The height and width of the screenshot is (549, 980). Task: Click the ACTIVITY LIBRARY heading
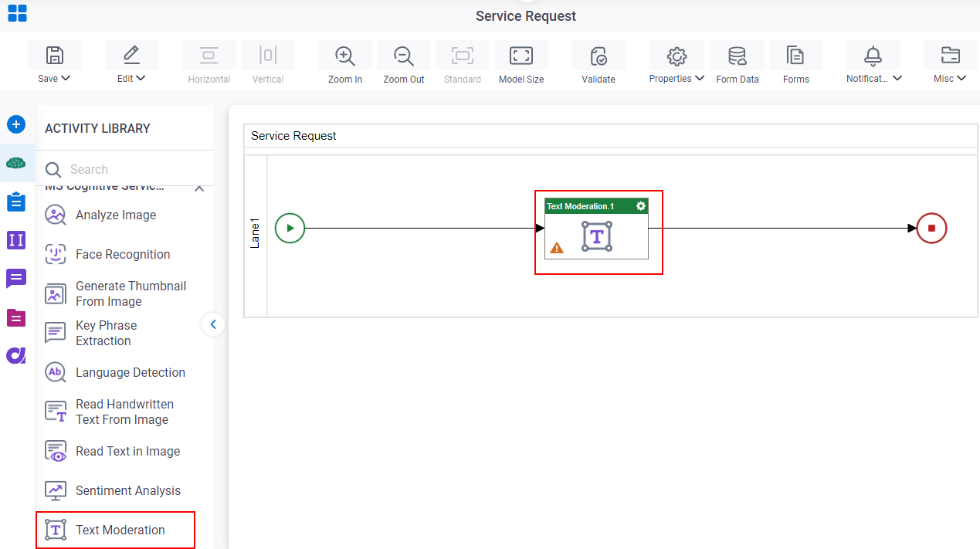coord(97,128)
